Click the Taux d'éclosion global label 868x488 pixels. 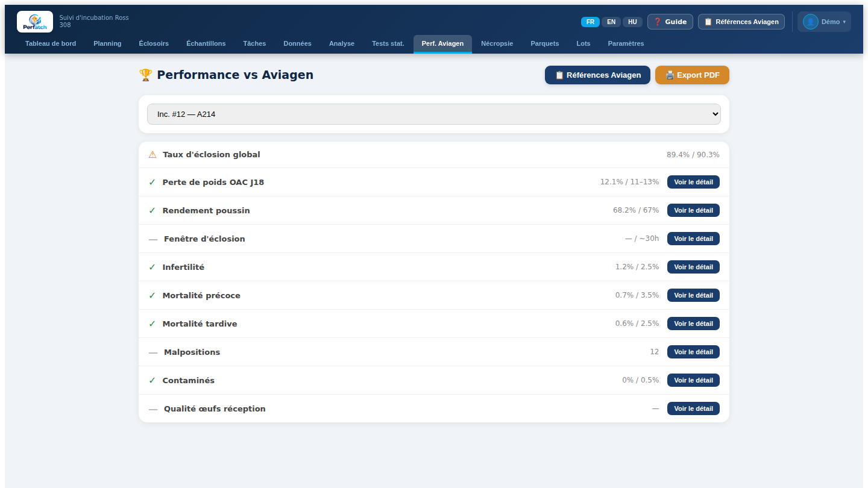[212, 155]
